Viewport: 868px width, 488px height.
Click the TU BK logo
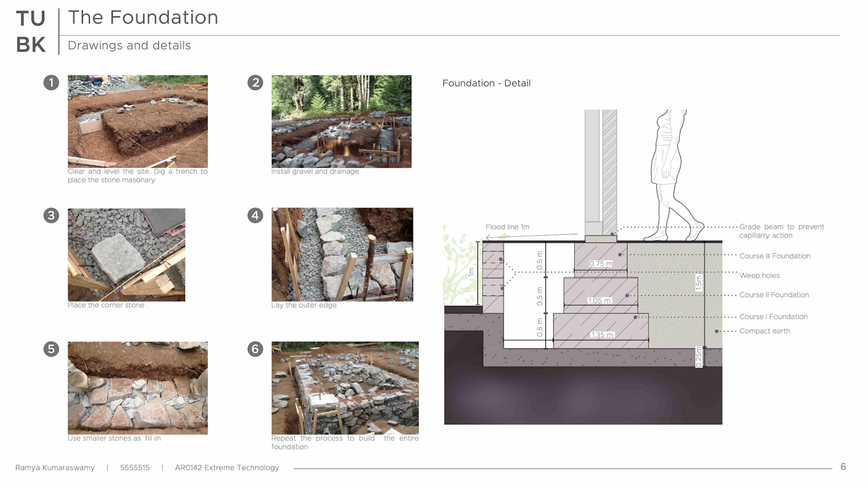coord(31,32)
